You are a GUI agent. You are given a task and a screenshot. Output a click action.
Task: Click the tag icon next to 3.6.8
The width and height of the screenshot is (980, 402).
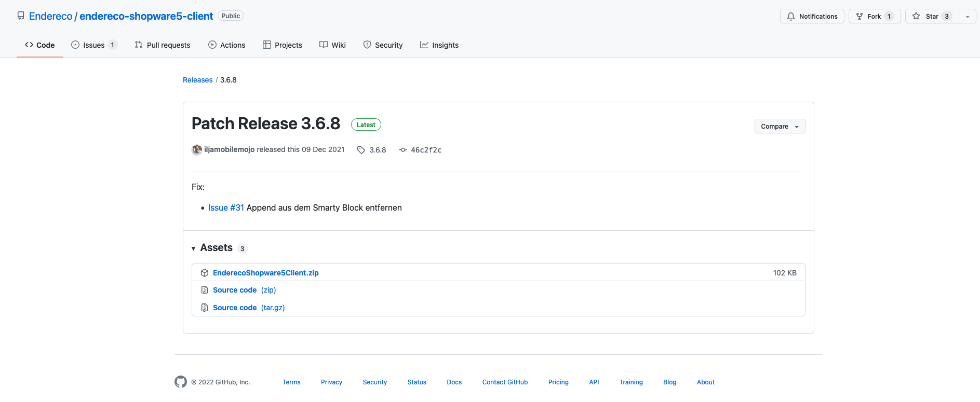point(361,150)
